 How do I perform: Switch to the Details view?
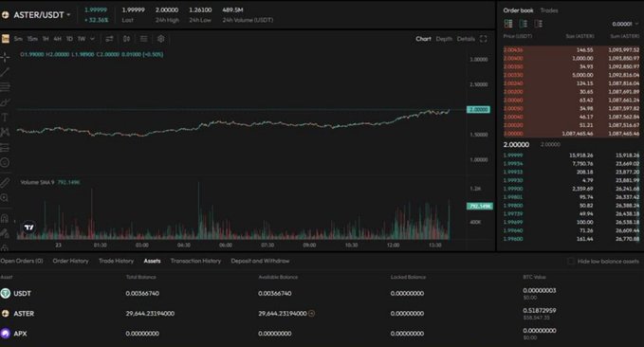pyautogui.click(x=466, y=39)
